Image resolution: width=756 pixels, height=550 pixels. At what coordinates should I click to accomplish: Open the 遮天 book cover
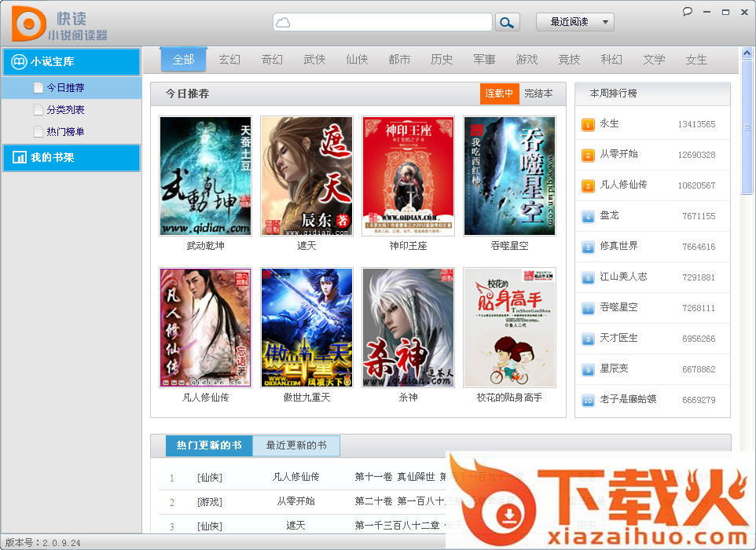pyautogui.click(x=306, y=176)
